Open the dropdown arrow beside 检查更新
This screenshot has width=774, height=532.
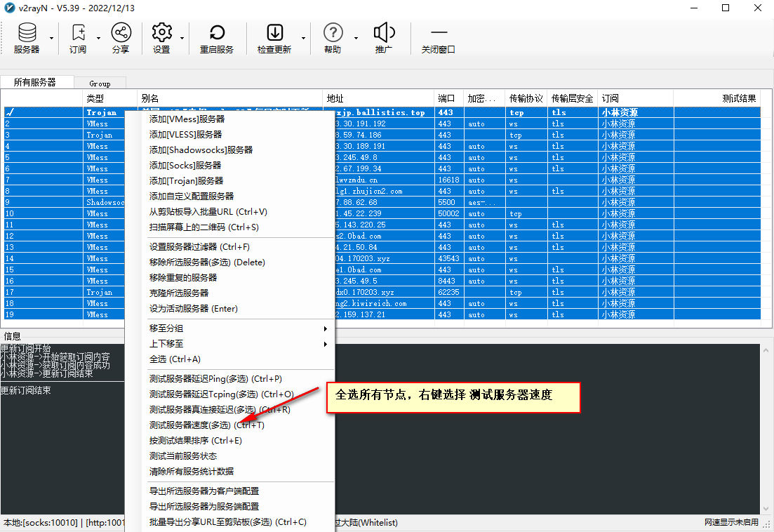[303, 38]
